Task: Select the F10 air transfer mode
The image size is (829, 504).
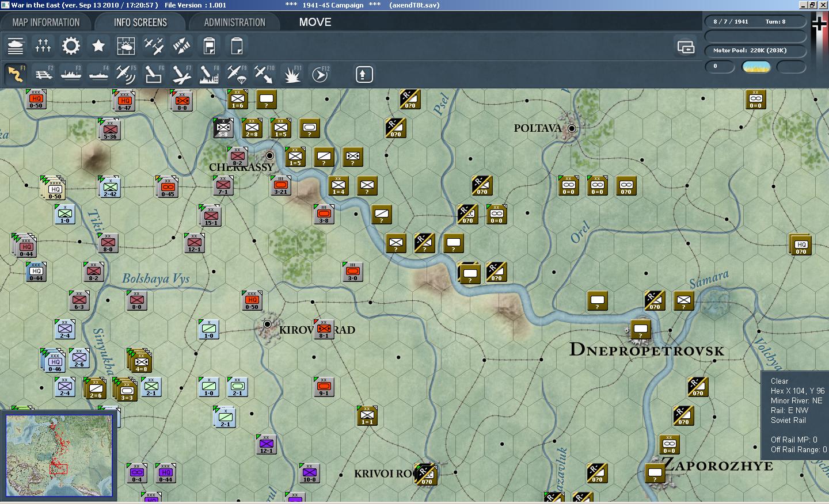Action: coord(264,74)
